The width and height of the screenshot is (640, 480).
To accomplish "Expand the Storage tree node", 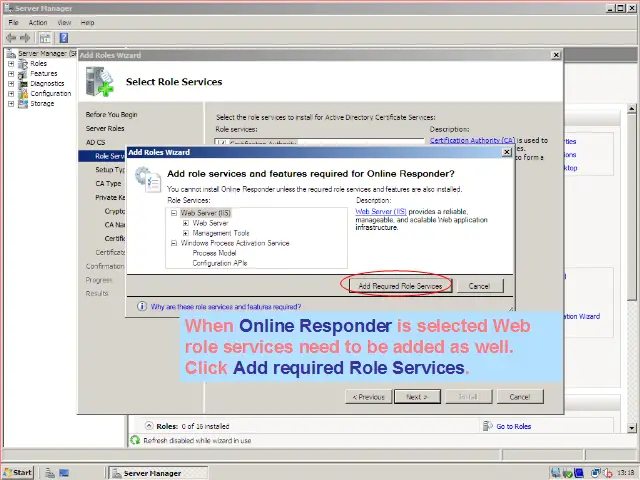I will (11, 104).
